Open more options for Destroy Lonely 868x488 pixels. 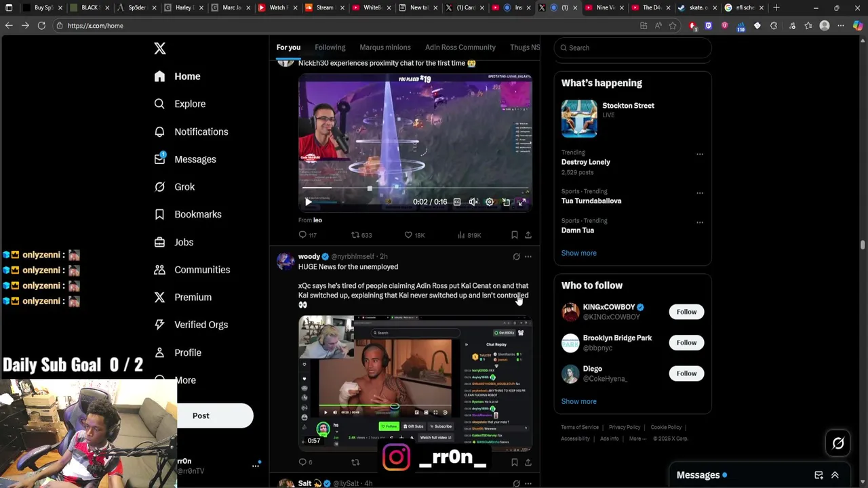tap(700, 155)
